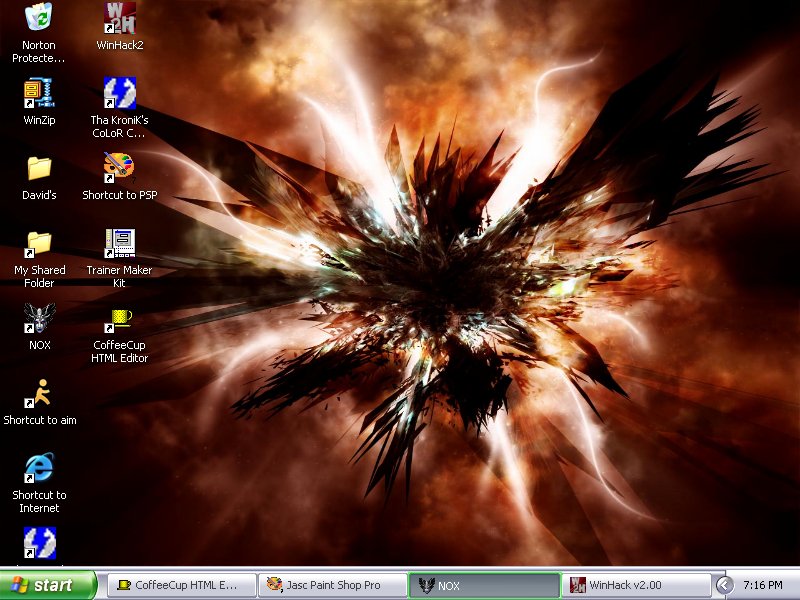Select the 'Shortcut to PSP' label text
This screenshot has width=800, height=600.
119,195
